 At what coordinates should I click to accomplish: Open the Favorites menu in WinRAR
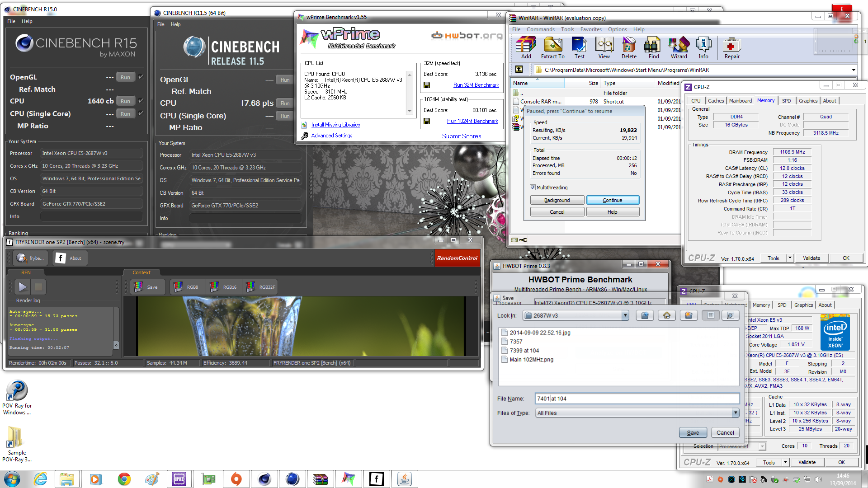coord(591,29)
